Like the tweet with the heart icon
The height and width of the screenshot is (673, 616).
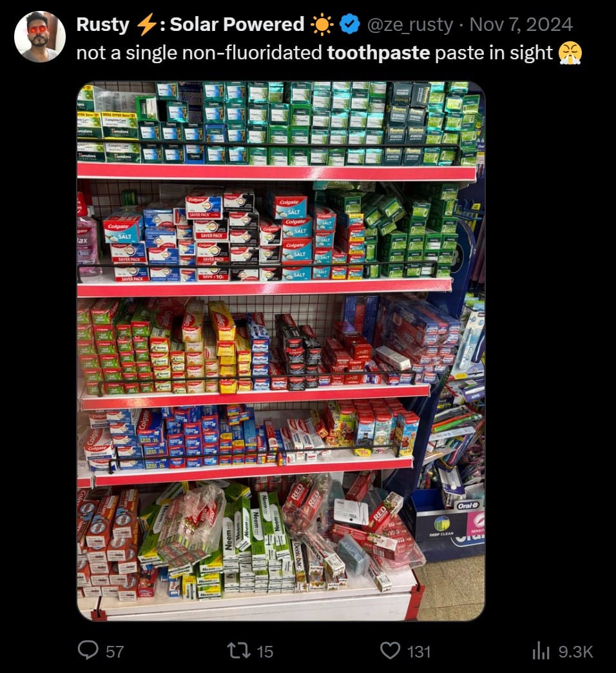(390, 650)
